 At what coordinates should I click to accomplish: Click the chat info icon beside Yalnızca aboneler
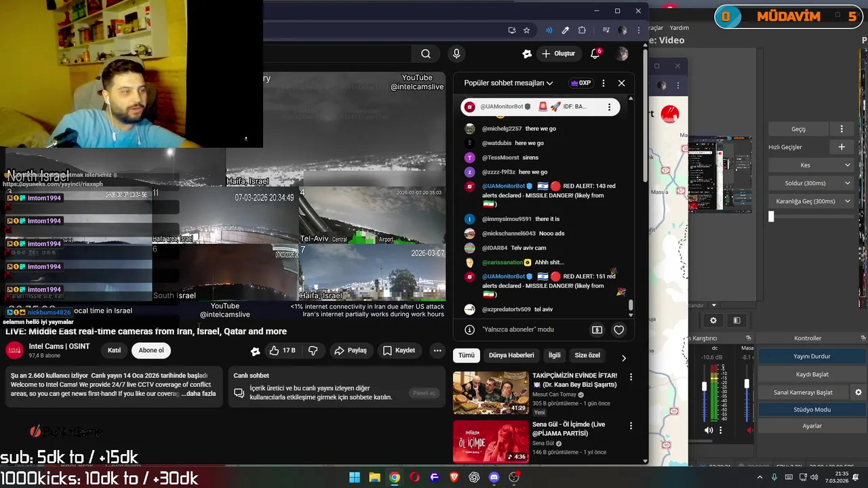[469, 329]
